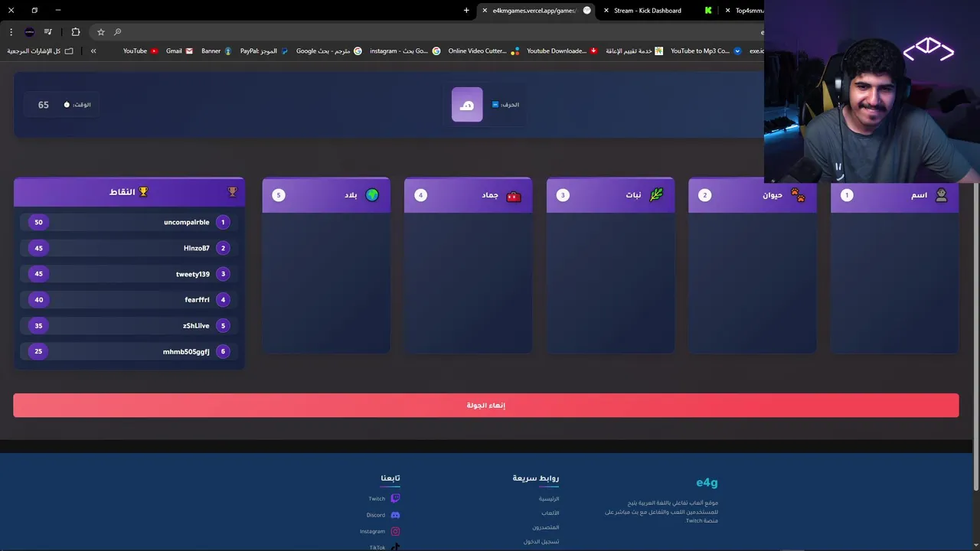Click the 50 points badge for uncompalrble
Screen dimensions: 980x551
[38, 222]
